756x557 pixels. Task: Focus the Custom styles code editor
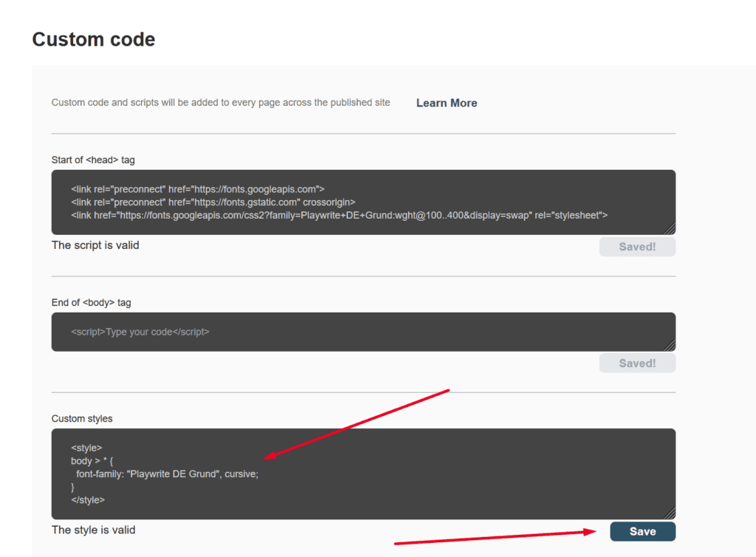(363, 474)
